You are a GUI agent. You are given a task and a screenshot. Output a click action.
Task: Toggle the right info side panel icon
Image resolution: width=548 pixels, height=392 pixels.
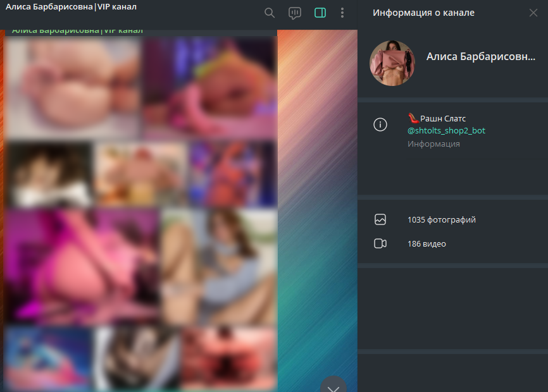click(x=320, y=13)
